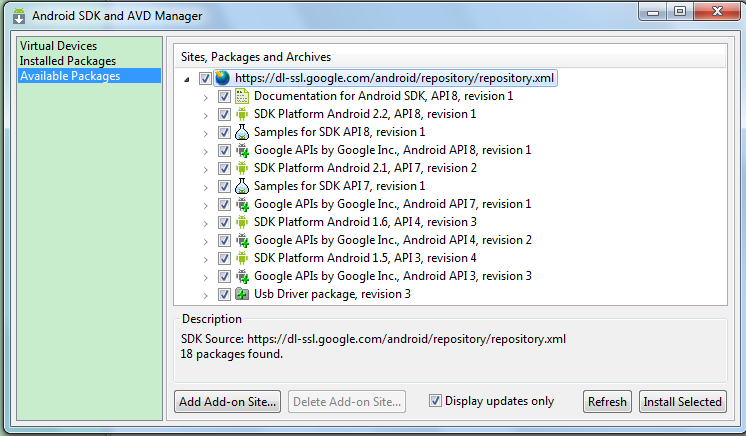Expand Documentation for Android SDK row
The image size is (746, 436).
coord(206,98)
